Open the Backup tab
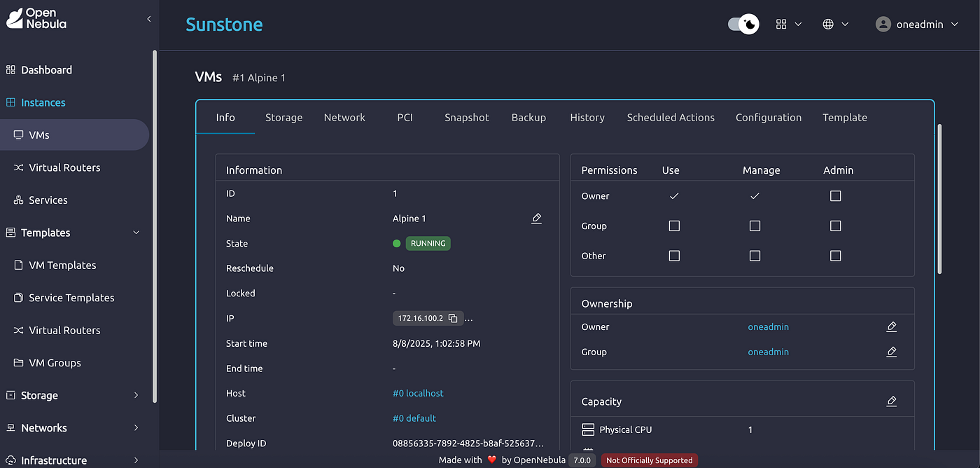This screenshot has width=980, height=468. (x=528, y=118)
